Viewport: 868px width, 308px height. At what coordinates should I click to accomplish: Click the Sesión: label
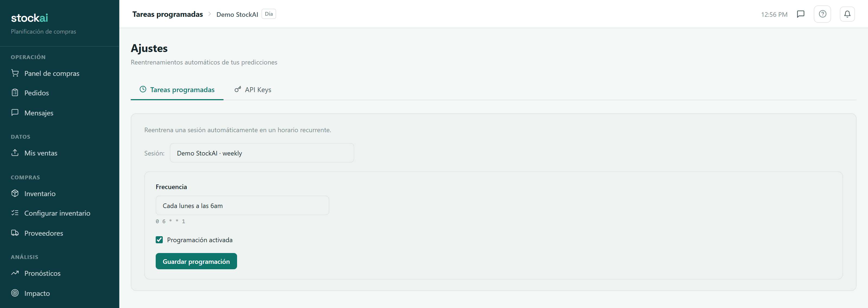point(154,153)
